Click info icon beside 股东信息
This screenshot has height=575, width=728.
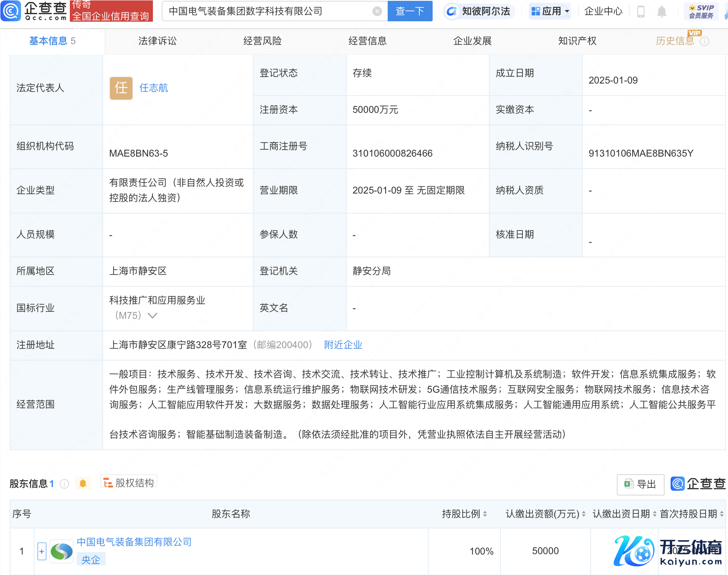[x=64, y=484]
